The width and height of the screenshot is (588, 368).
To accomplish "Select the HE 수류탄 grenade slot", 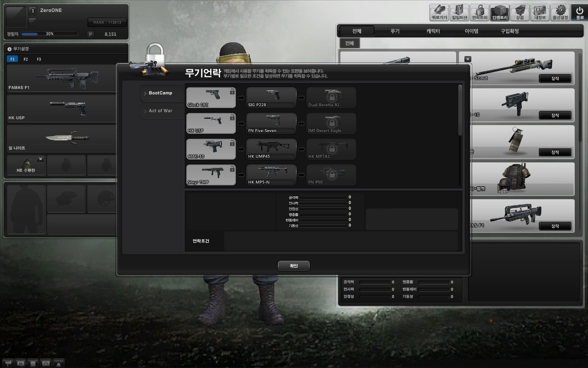I will (26, 165).
